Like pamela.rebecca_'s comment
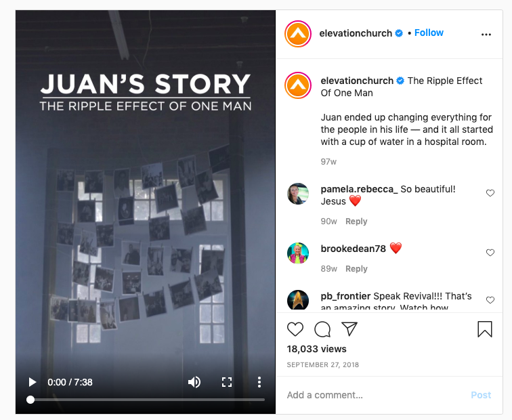 [490, 193]
